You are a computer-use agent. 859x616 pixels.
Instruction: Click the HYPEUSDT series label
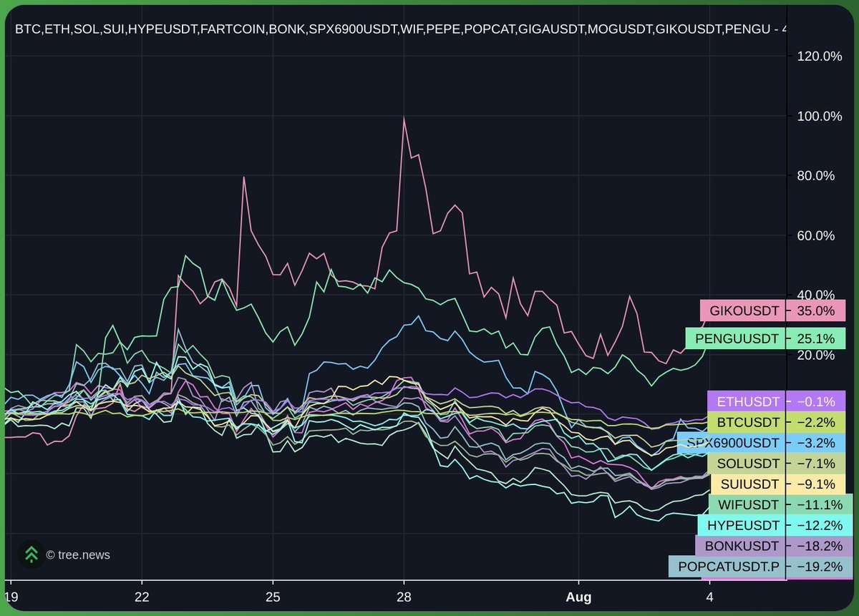click(742, 525)
